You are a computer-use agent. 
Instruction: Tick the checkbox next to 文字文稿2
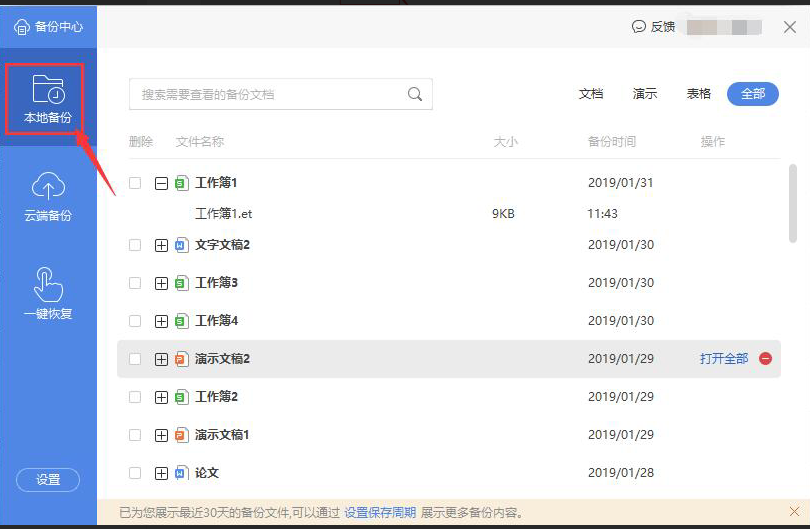tap(135, 245)
